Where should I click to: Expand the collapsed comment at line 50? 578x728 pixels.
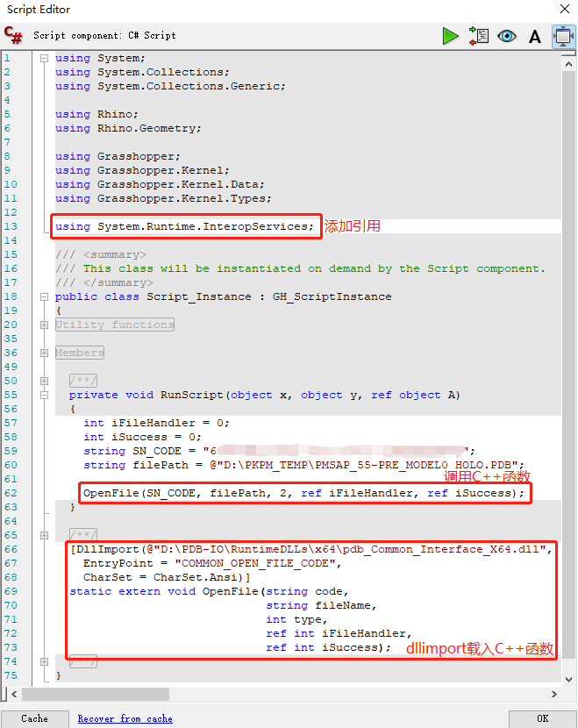pos(44,382)
